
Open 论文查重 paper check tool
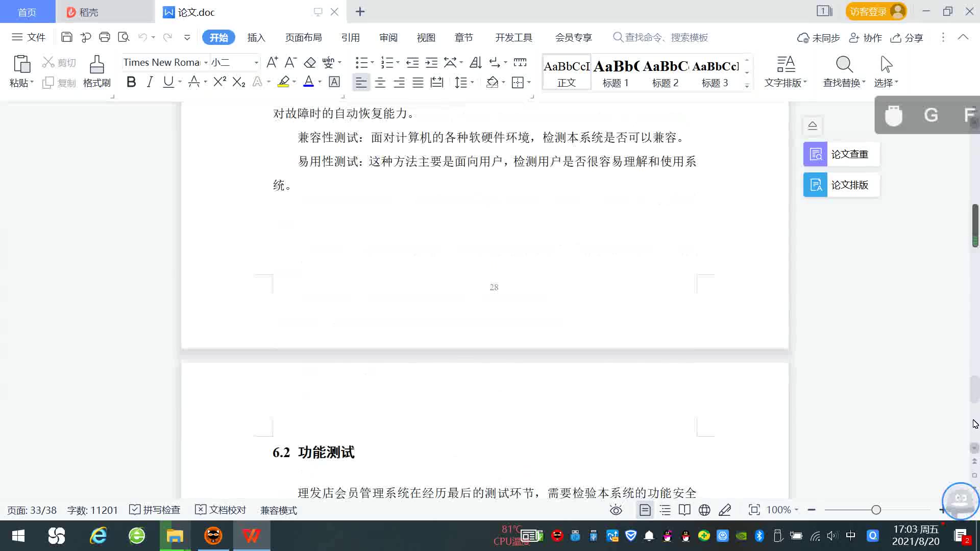point(841,154)
